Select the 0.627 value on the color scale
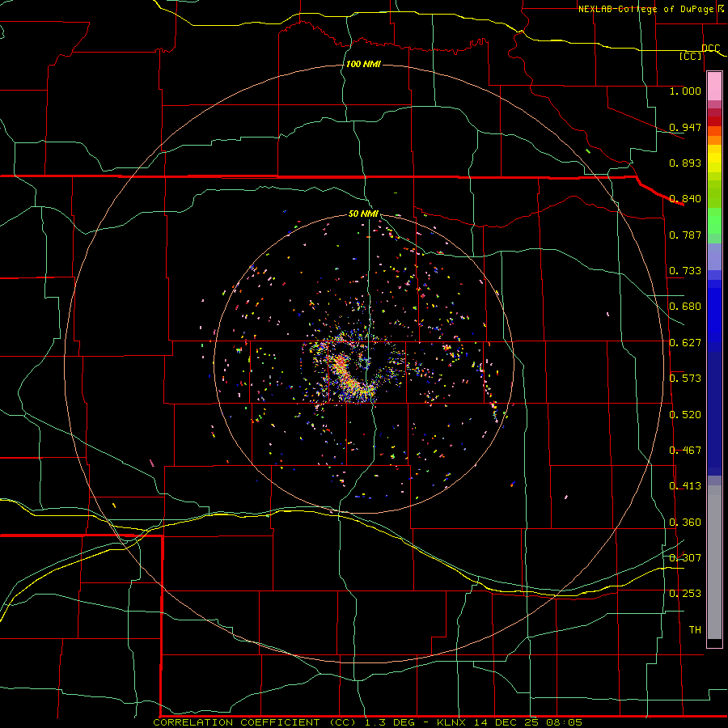The width and height of the screenshot is (728, 728). (x=685, y=343)
